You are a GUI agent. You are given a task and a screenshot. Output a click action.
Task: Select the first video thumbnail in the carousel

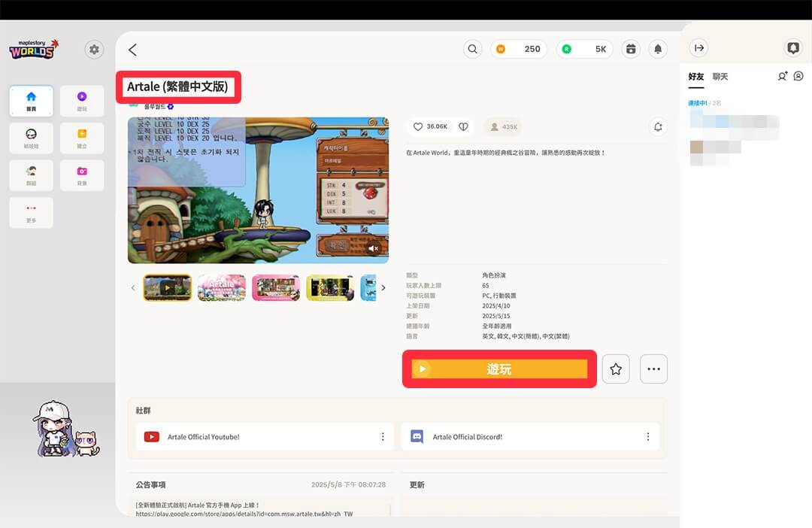(167, 287)
